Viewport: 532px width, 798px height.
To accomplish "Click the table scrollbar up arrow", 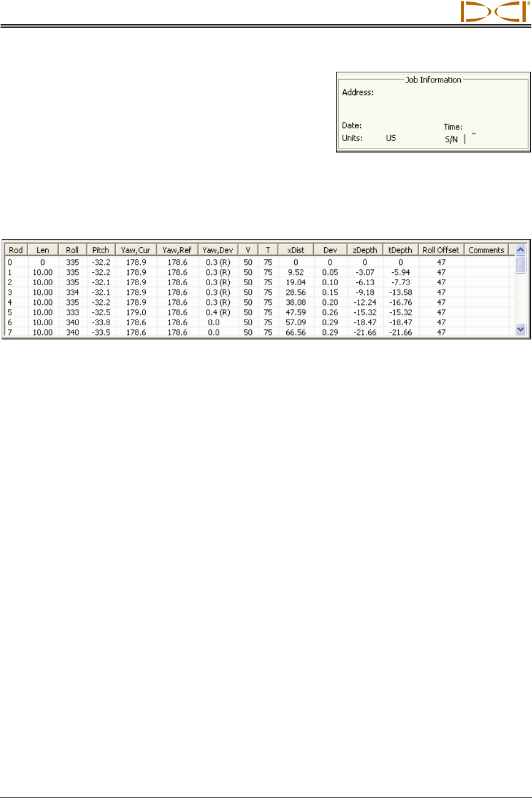I will click(x=521, y=250).
